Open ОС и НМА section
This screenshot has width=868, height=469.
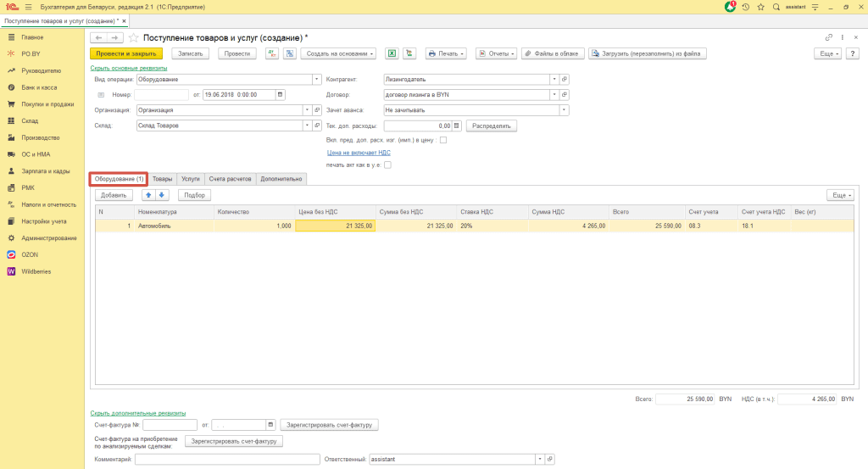(x=36, y=154)
